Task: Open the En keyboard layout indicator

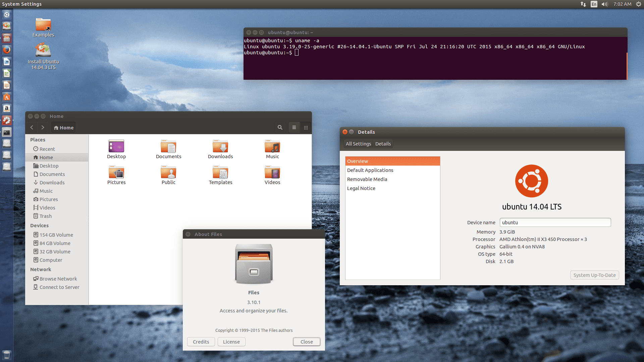Action: point(594,4)
